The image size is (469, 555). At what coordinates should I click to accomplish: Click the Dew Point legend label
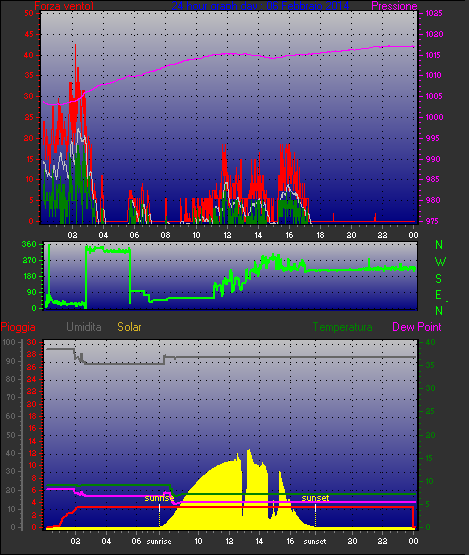click(417, 327)
